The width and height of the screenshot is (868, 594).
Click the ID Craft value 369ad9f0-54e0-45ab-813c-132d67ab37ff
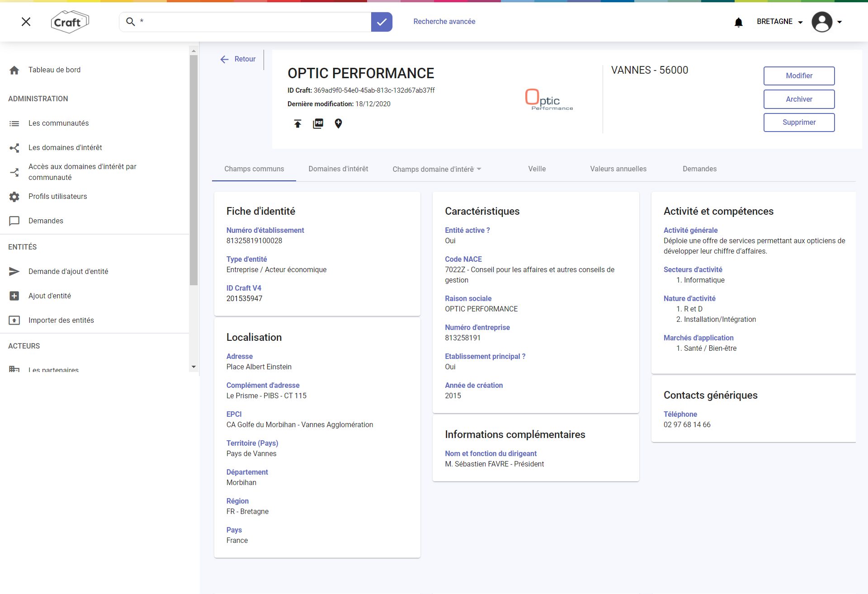pos(374,90)
